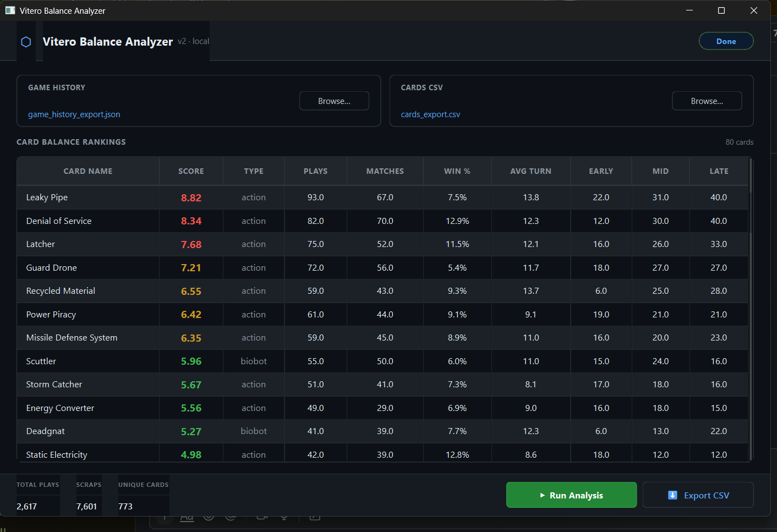Sort by the CARD NAME column header
Screen dimensions: 777x532
click(88, 171)
